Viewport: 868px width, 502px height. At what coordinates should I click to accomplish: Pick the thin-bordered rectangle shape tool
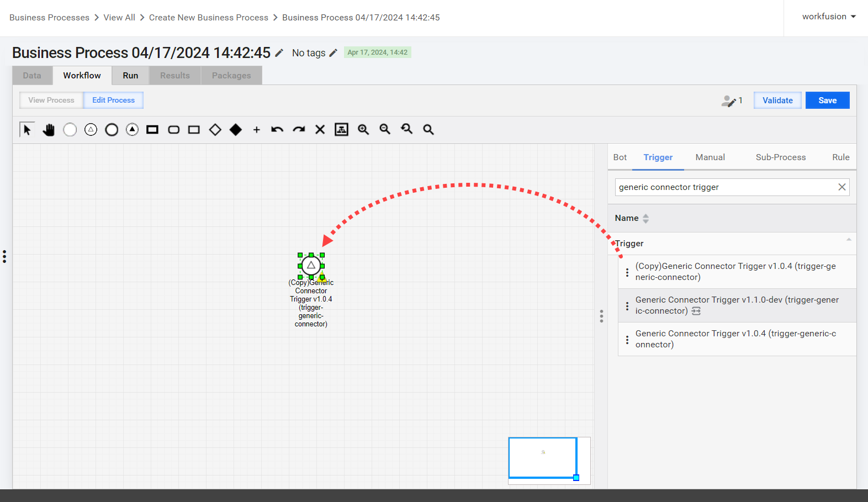(x=194, y=130)
